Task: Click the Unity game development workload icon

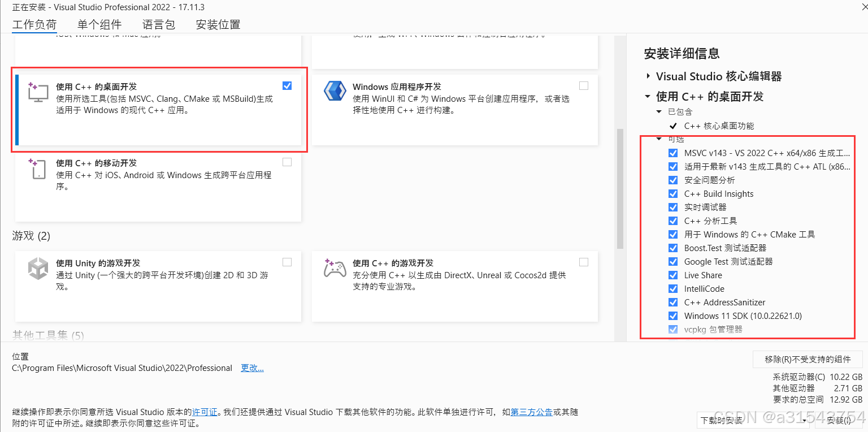Action: pyautogui.click(x=38, y=268)
